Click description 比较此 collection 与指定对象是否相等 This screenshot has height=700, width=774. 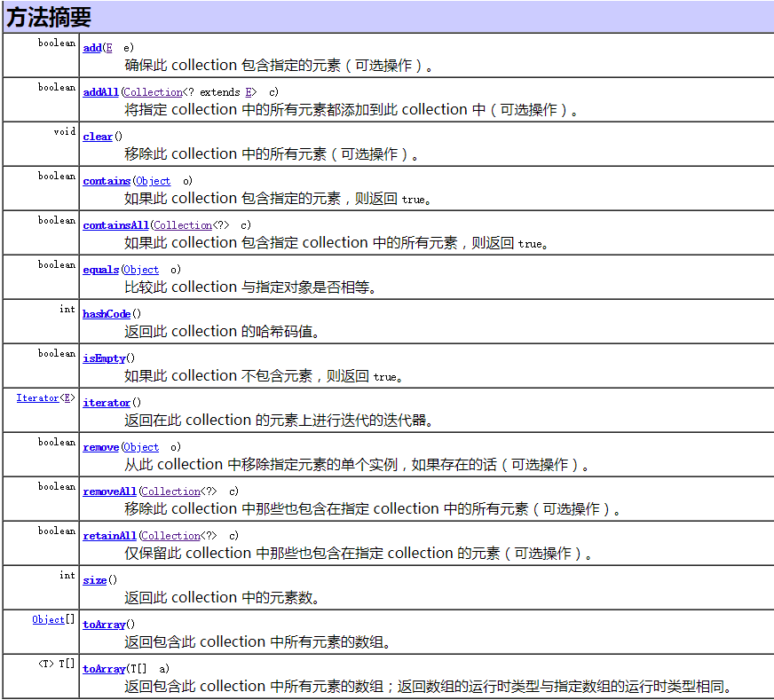coord(250,287)
